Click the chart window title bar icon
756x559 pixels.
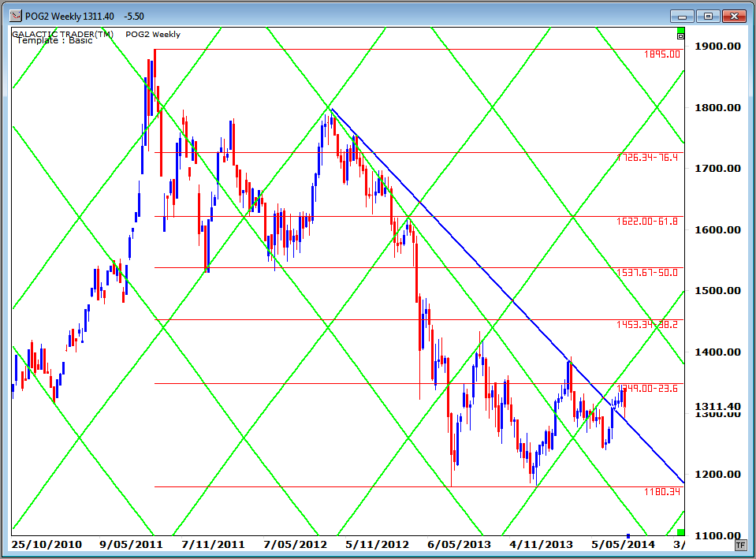coord(16,16)
